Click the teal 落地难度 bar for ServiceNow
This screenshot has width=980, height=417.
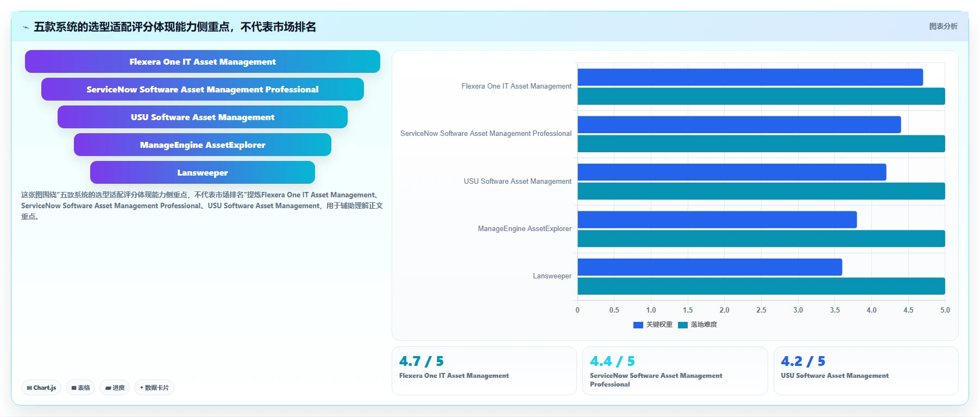pos(761,144)
